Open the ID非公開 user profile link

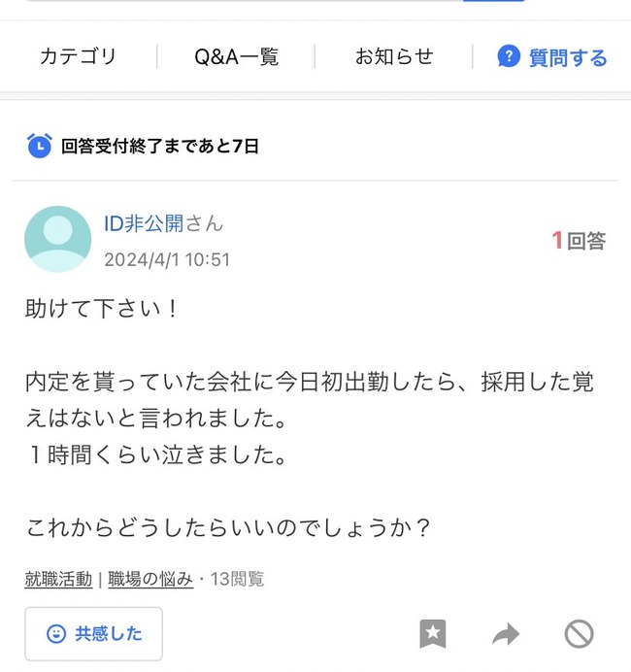pos(144,223)
